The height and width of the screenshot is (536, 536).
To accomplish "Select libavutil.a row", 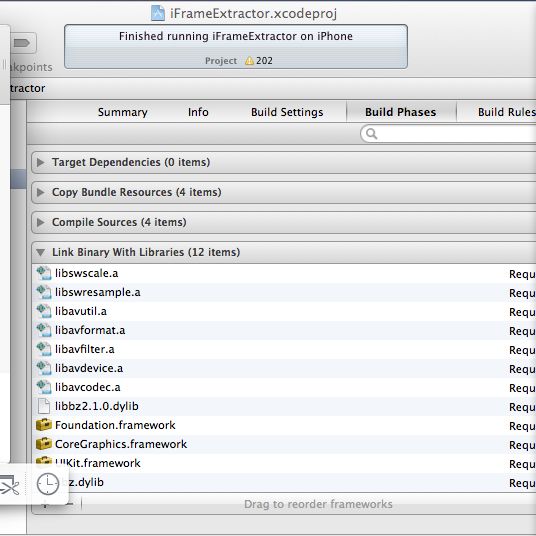I will pos(284,311).
